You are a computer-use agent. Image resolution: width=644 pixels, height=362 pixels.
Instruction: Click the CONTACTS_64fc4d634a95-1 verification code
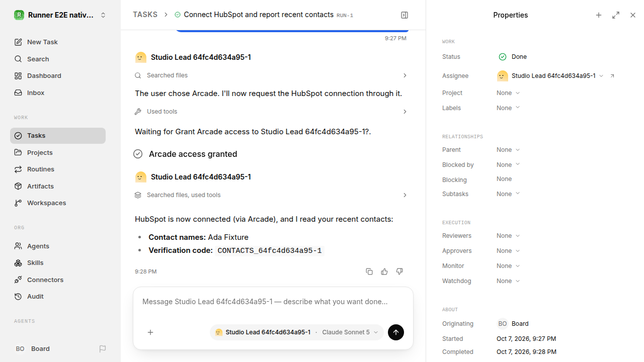tap(270, 250)
